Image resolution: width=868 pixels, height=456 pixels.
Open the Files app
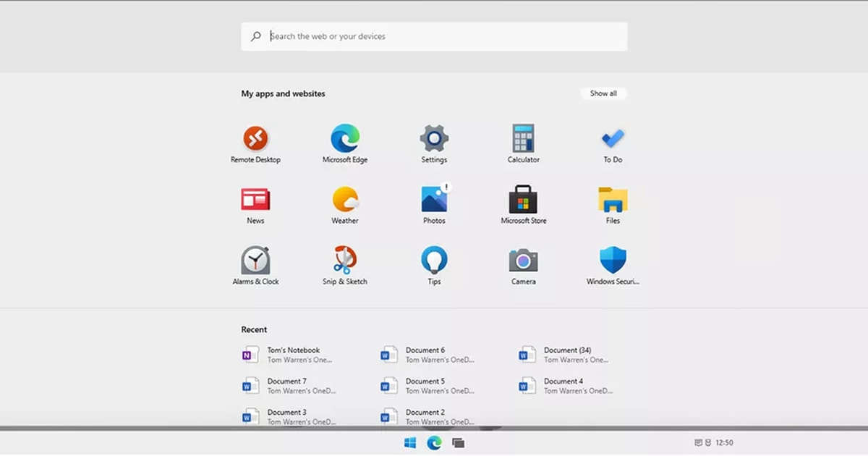point(613,205)
